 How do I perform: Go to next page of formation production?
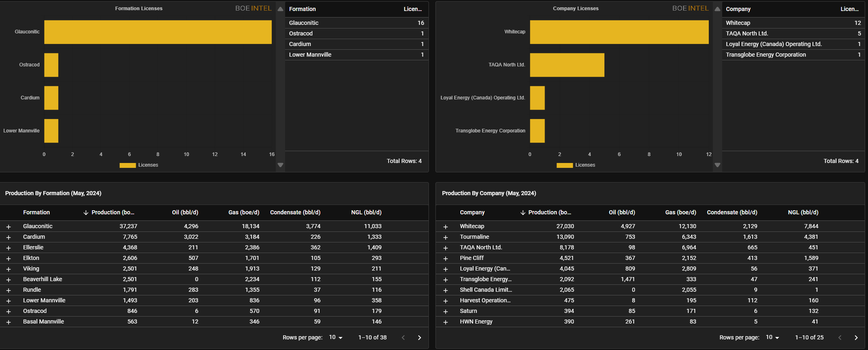(x=420, y=337)
